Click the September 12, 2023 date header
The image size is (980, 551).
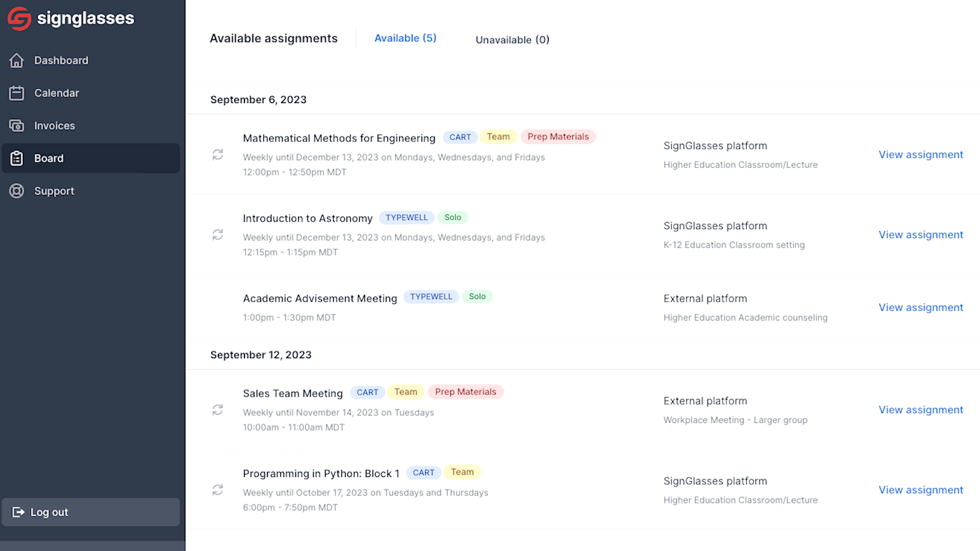click(261, 355)
